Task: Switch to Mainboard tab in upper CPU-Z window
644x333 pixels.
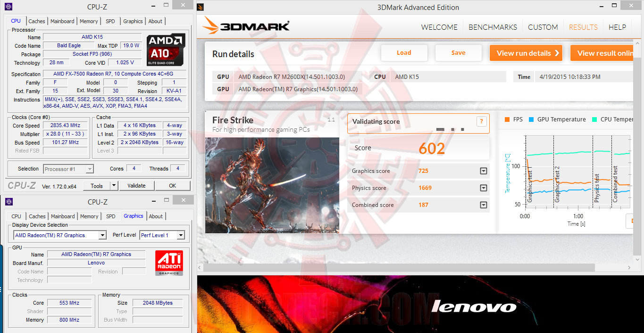Action: click(x=62, y=21)
